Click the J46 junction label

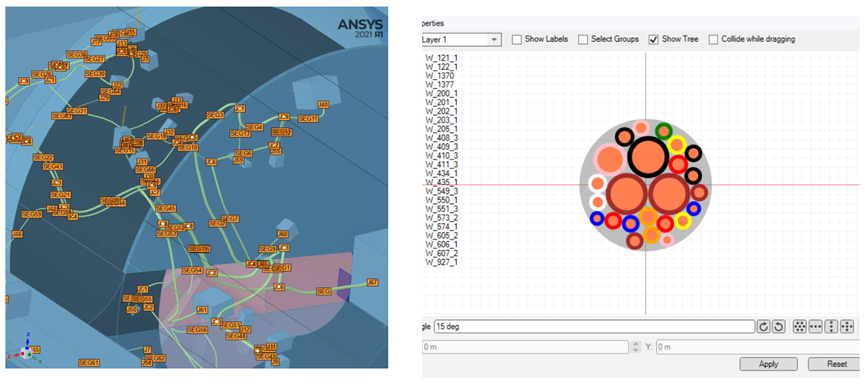[x=18, y=234]
